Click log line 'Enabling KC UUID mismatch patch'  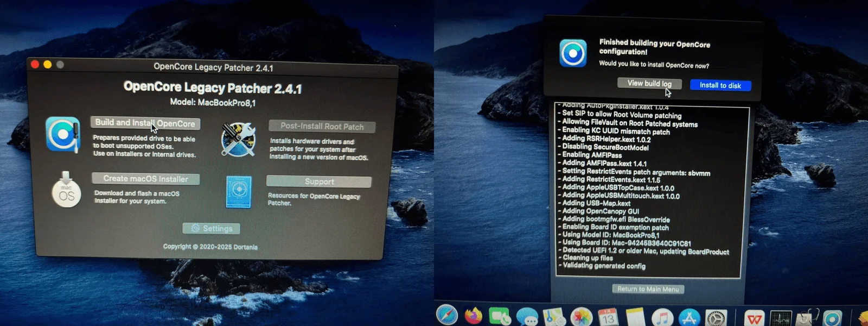point(616,131)
